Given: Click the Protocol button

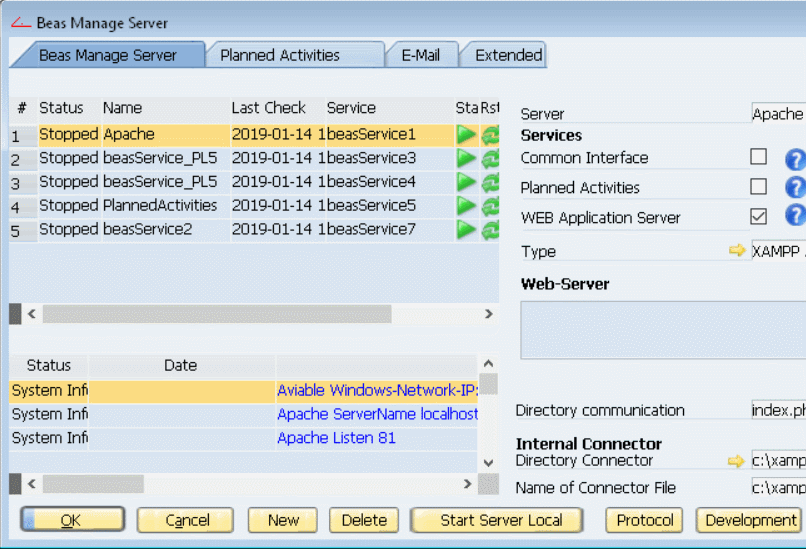Looking at the screenshot, I should pos(644,520).
